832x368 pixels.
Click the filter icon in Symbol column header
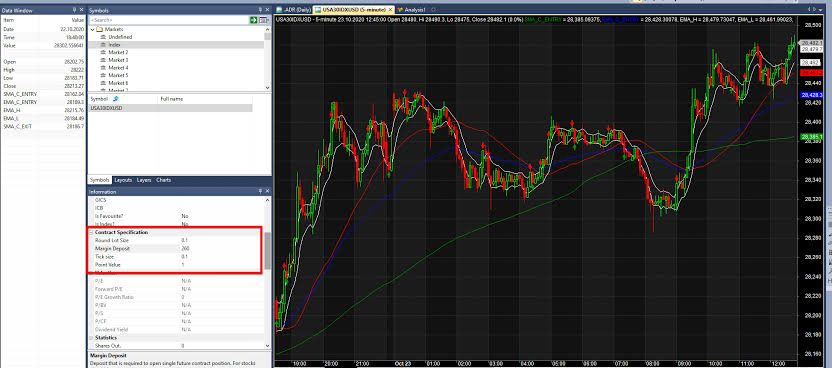point(116,99)
